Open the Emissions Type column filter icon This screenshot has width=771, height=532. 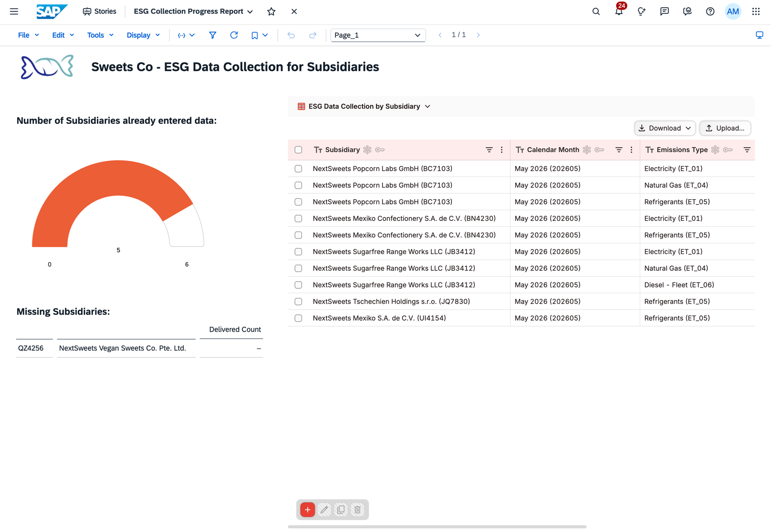tap(747, 150)
